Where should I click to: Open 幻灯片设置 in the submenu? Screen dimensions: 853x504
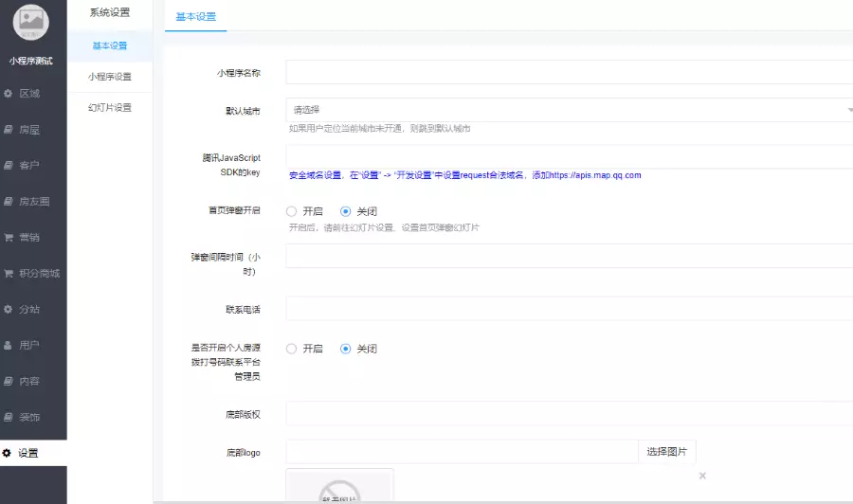[x=110, y=108]
